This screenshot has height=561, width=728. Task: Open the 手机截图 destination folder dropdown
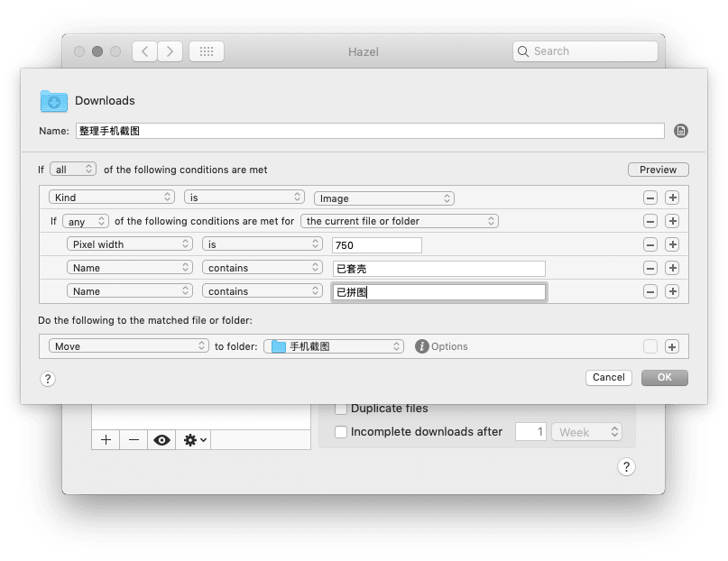coord(334,346)
